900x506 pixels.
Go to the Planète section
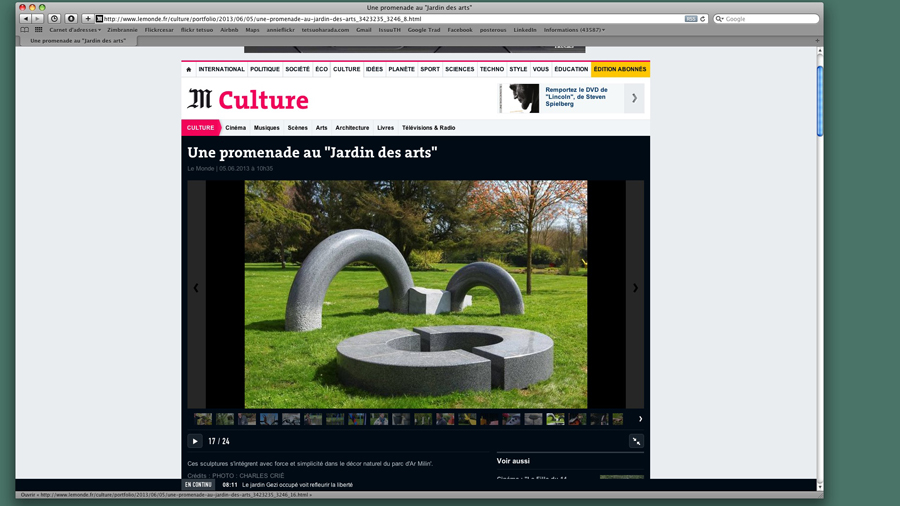click(401, 69)
